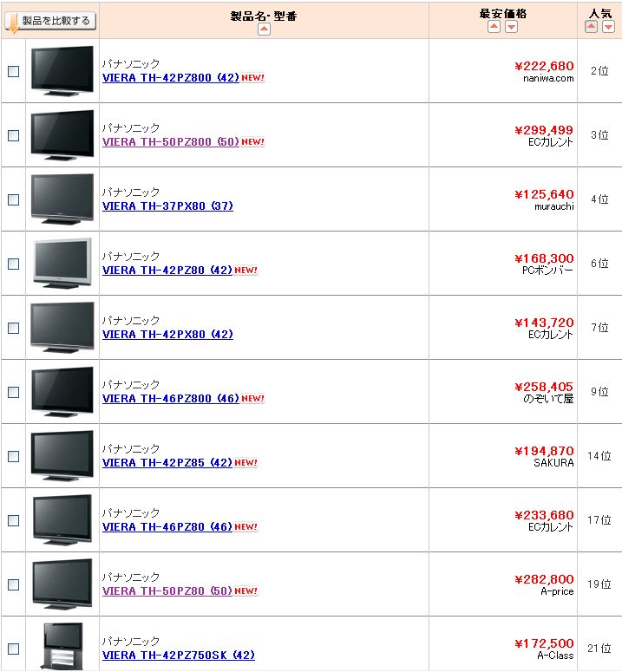Check the VIERA TH-46PZ800 compare box

tap(13, 392)
